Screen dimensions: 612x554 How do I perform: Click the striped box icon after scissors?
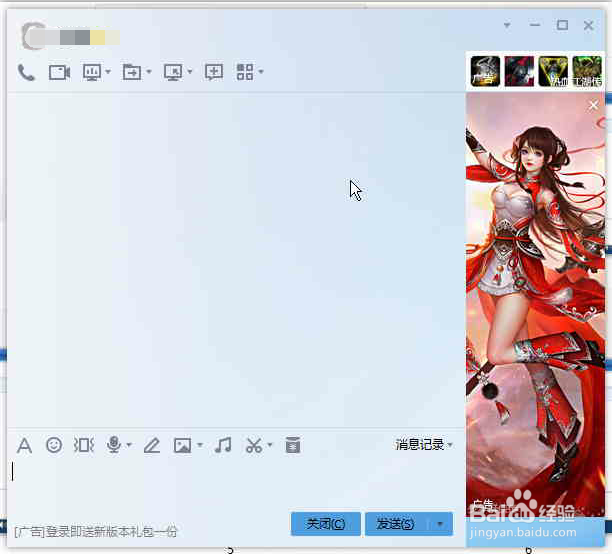[293, 445]
